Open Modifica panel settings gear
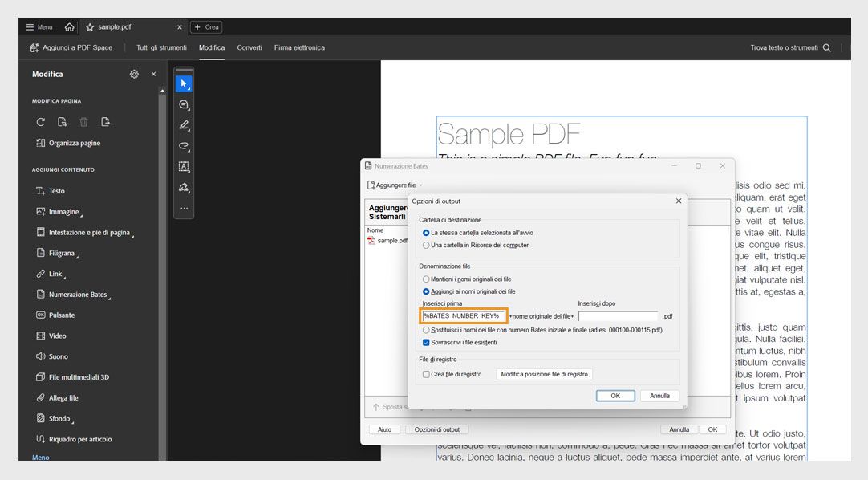The width and height of the screenshot is (868, 480). [x=134, y=74]
